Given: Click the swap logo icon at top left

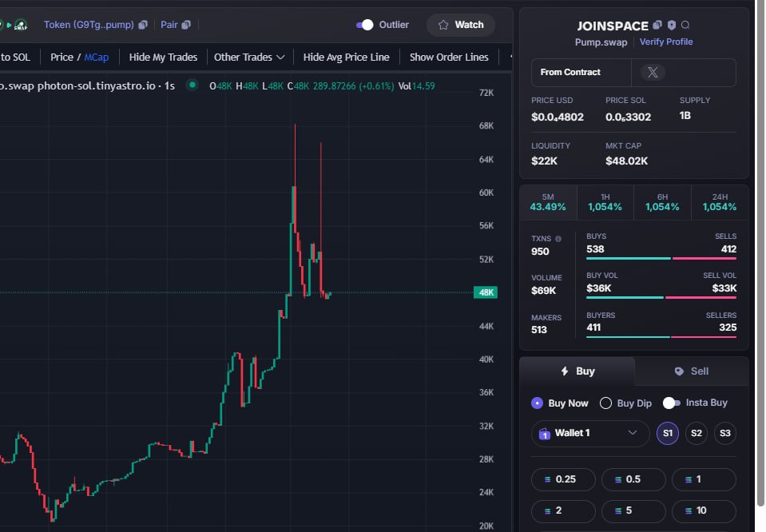Looking at the screenshot, I should (21, 25).
